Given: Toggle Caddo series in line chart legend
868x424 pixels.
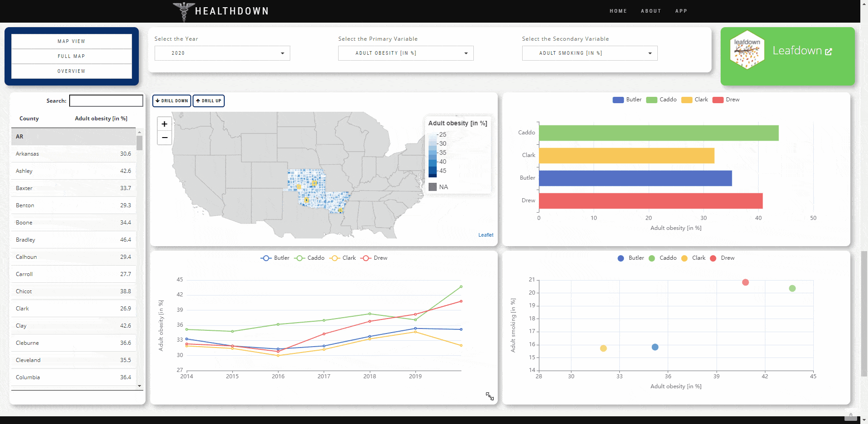Looking at the screenshot, I should (x=309, y=258).
